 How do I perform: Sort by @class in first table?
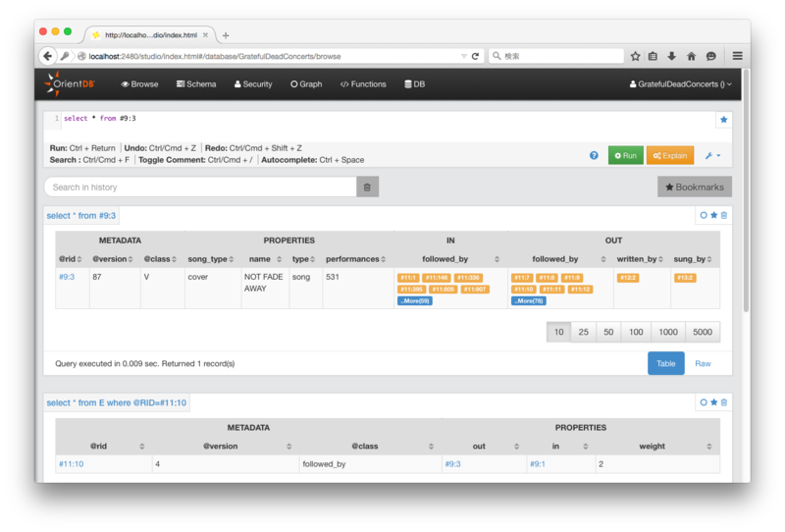click(160, 259)
